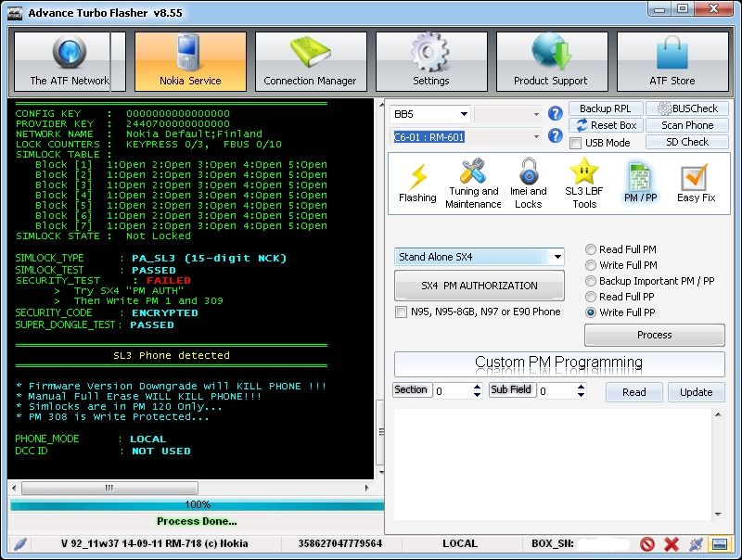Click the log vertical scrollbar thumb

point(380,432)
